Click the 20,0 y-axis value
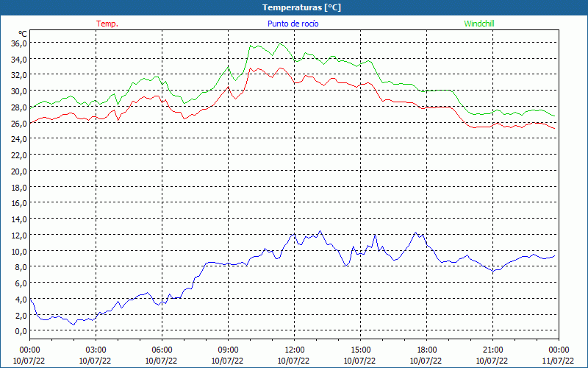 click(x=19, y=171)
